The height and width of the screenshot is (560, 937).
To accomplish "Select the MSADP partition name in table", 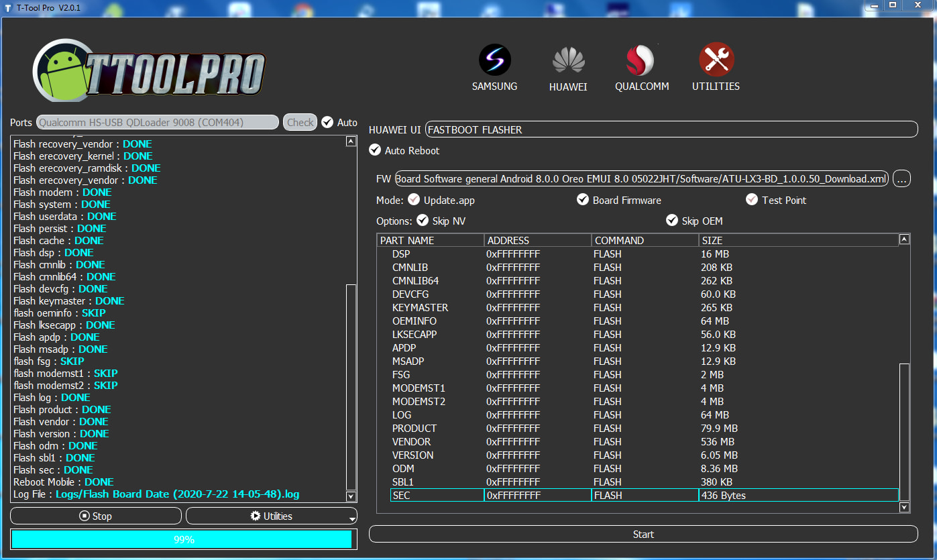I will [x=408, y=361].
